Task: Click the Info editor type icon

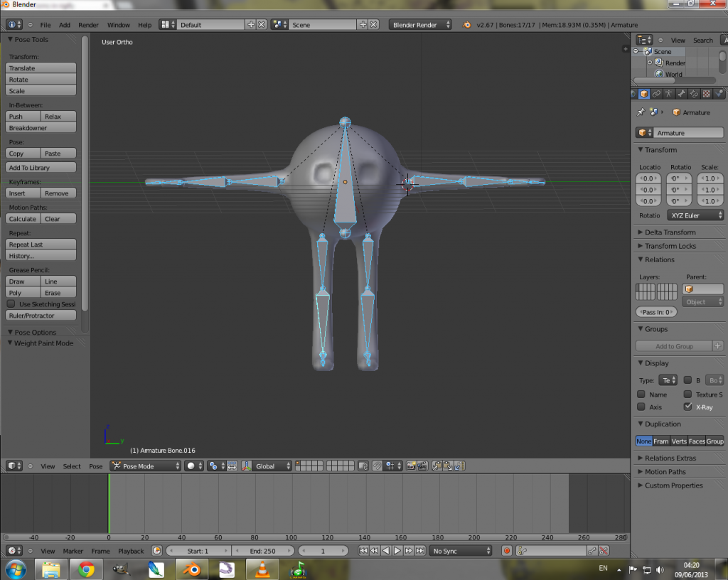Action: coord(14,25)
